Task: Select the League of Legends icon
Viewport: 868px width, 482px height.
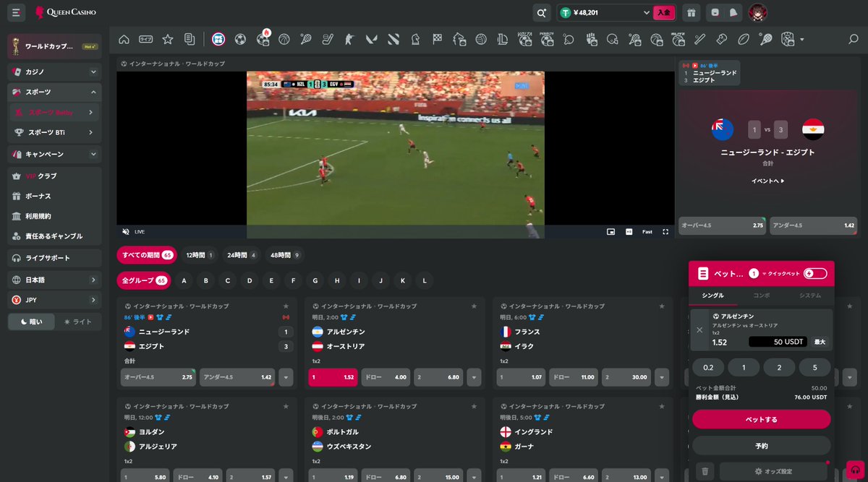Action: (502, 39)
